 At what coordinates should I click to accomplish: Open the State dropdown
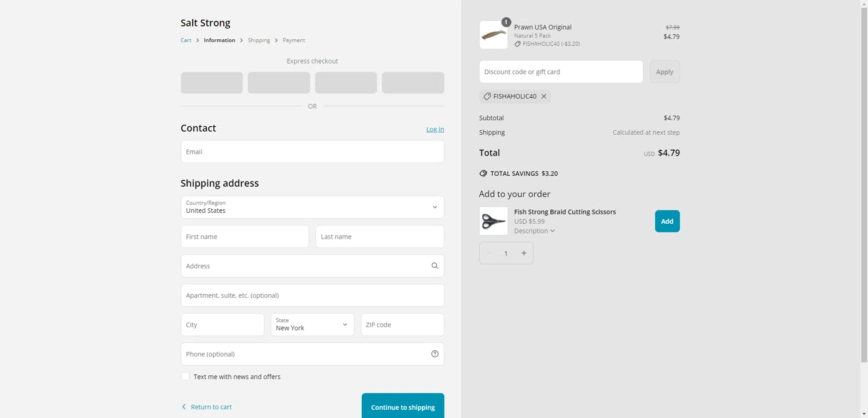(x=312, y=324)
